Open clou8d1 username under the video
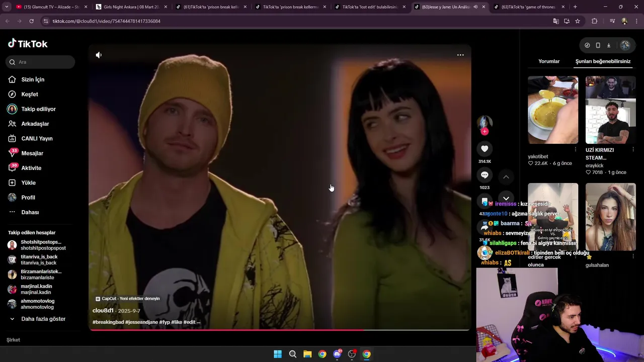Image resolution: width=644 pixels, height=362 pixels. (x=103, y=311)
